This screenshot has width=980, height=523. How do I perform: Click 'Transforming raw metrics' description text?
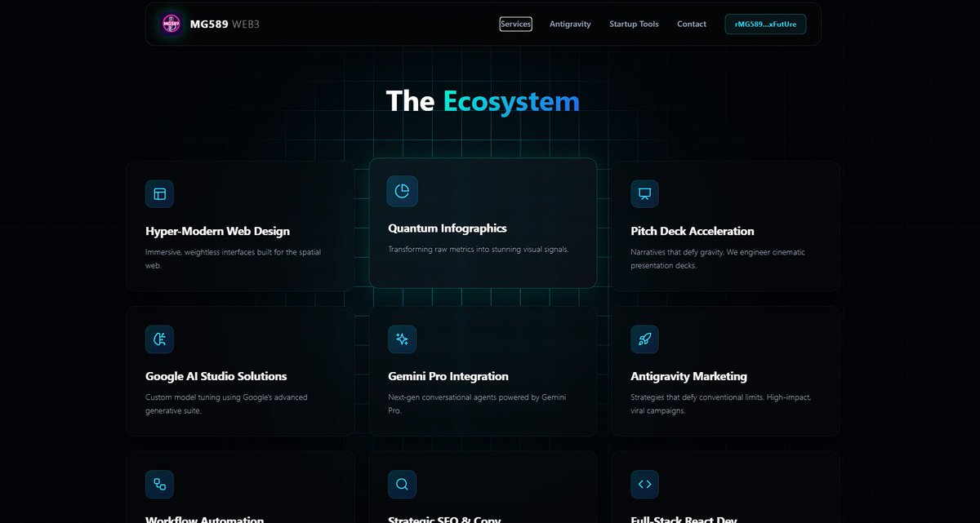478,250
